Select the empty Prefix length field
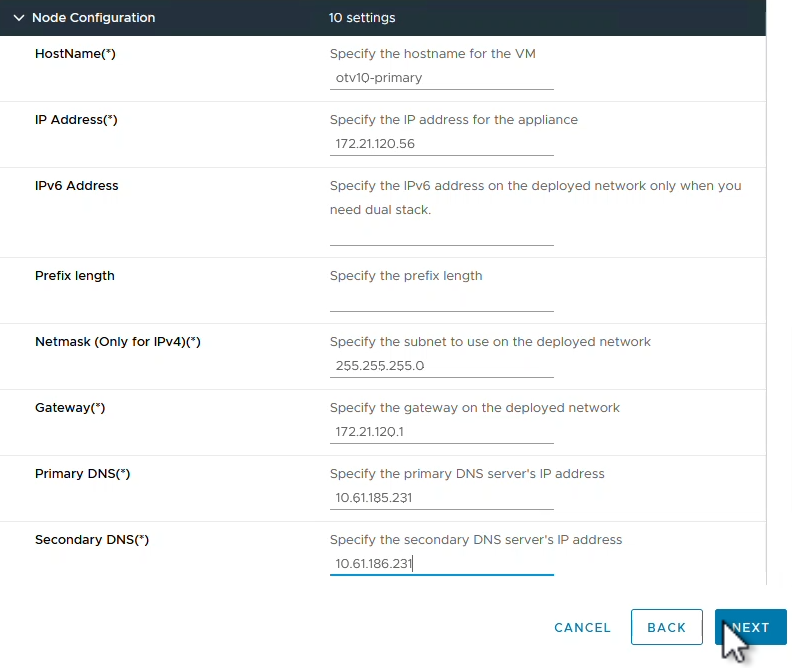The width and height of the screenshot is (792, 668). (x=441, y=300)
